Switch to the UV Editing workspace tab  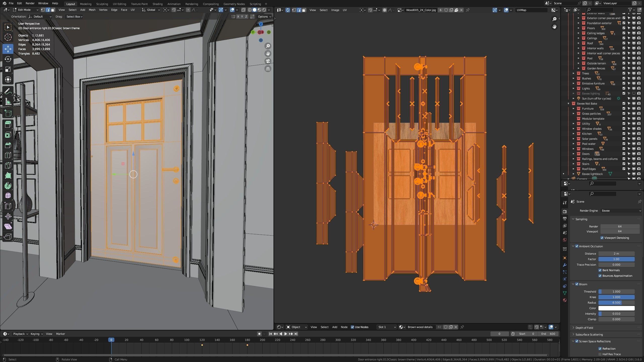(x=119, y=4)
